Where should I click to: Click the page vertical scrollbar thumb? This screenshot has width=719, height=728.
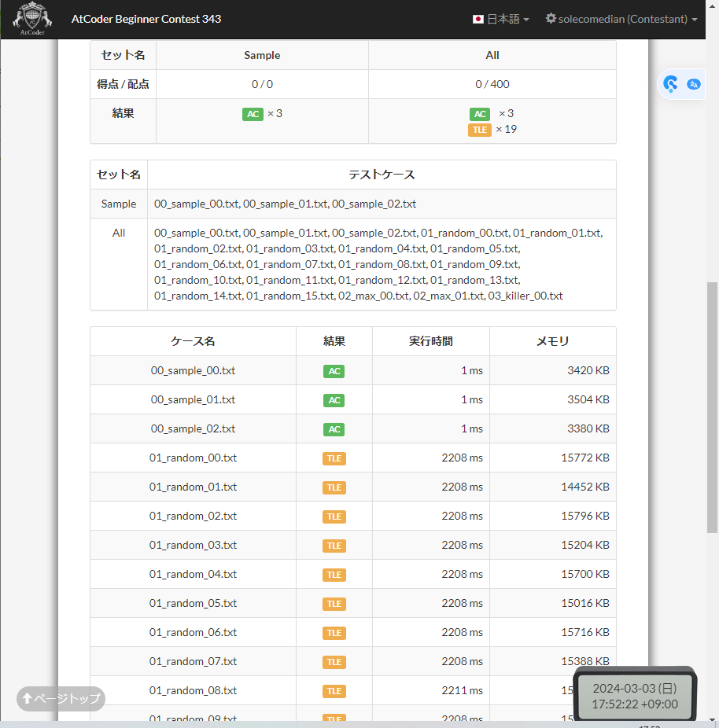coord(712,408)
